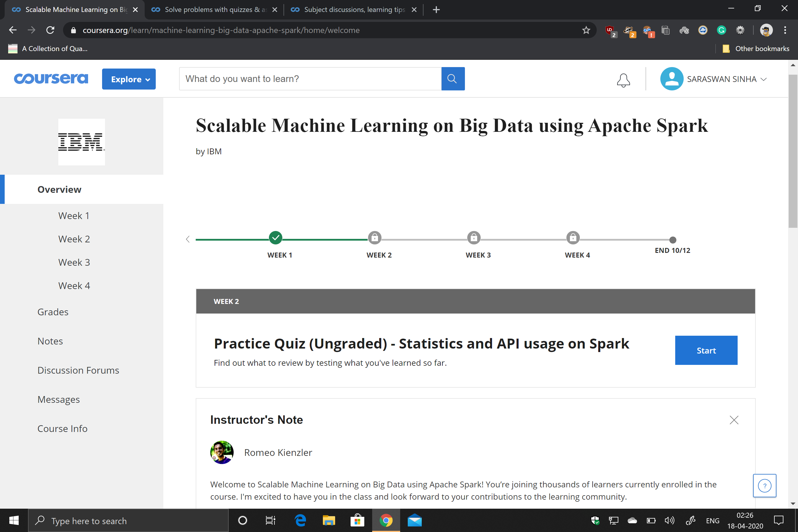Switch to the Subject discussions tab
Viewport: 798px width, 532px height.
pos(353,10)
